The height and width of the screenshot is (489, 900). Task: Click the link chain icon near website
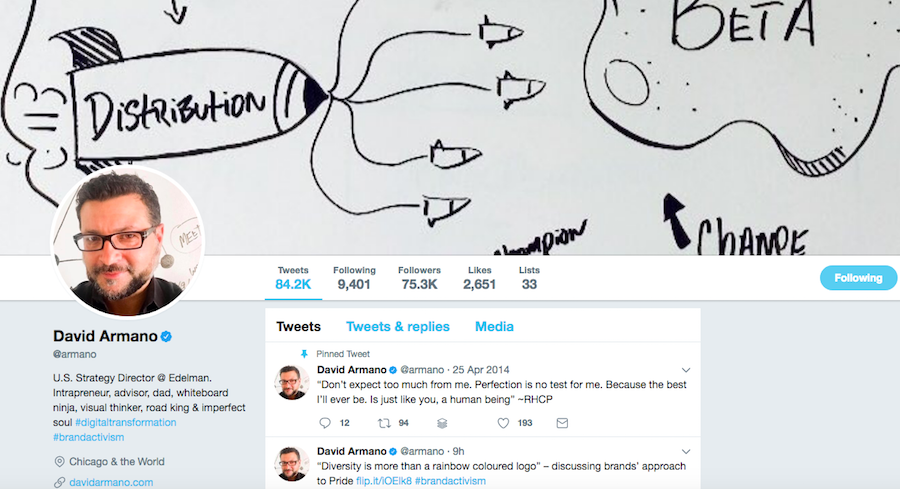coord(59,482)
